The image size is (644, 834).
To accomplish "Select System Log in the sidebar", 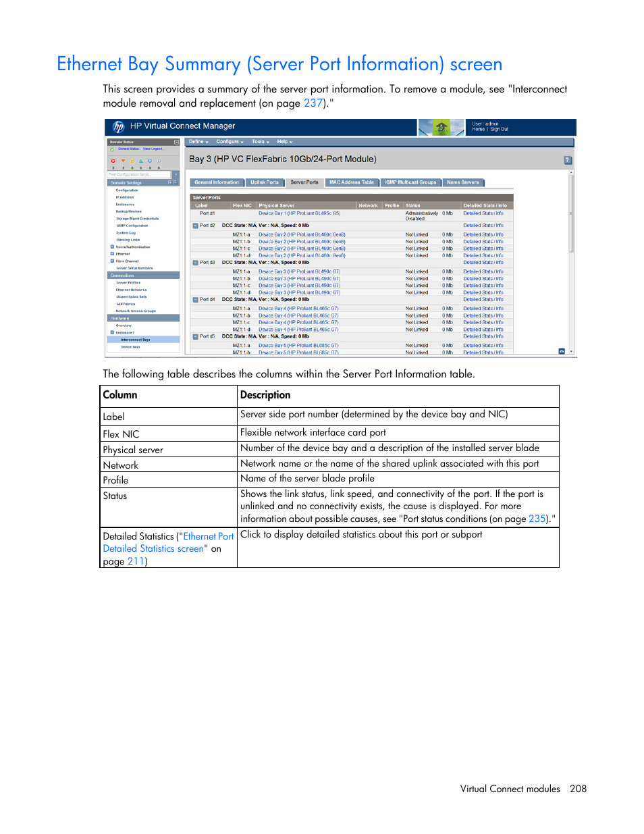I will (x=126, y=233).
